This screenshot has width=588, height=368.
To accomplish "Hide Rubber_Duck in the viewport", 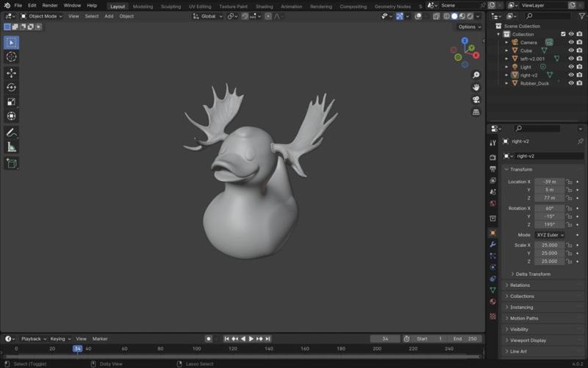I will pyautogui.click(x=571, y=83).
